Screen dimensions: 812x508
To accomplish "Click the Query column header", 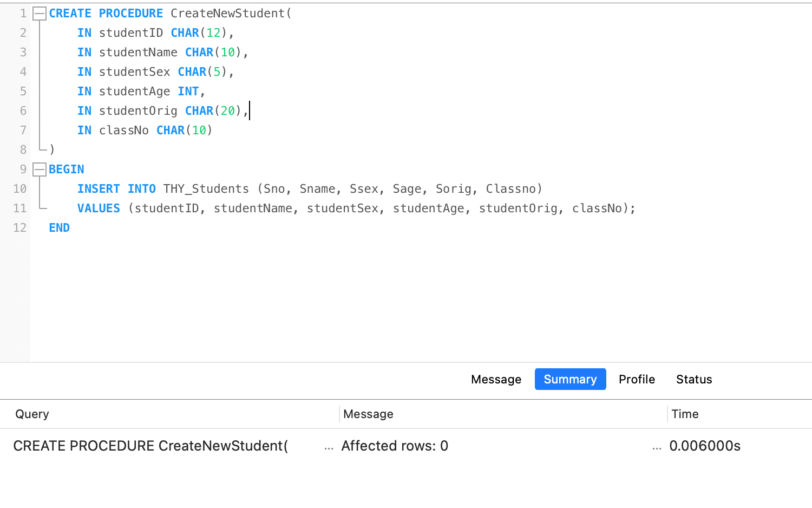I will 32,414.
